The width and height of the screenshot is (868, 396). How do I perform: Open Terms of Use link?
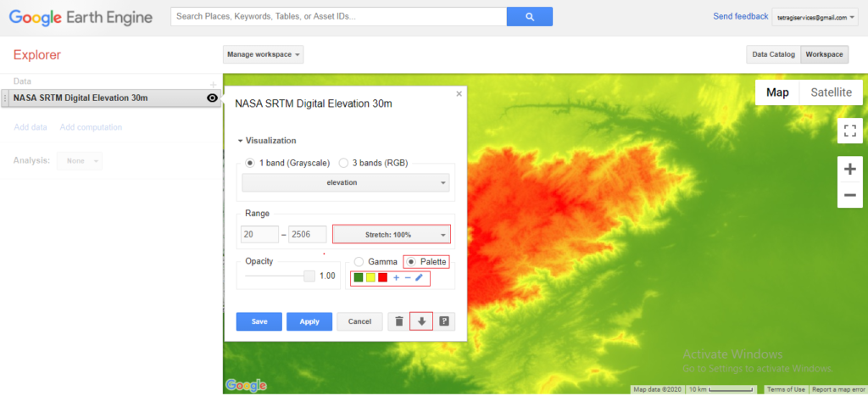tap(786, 389)
